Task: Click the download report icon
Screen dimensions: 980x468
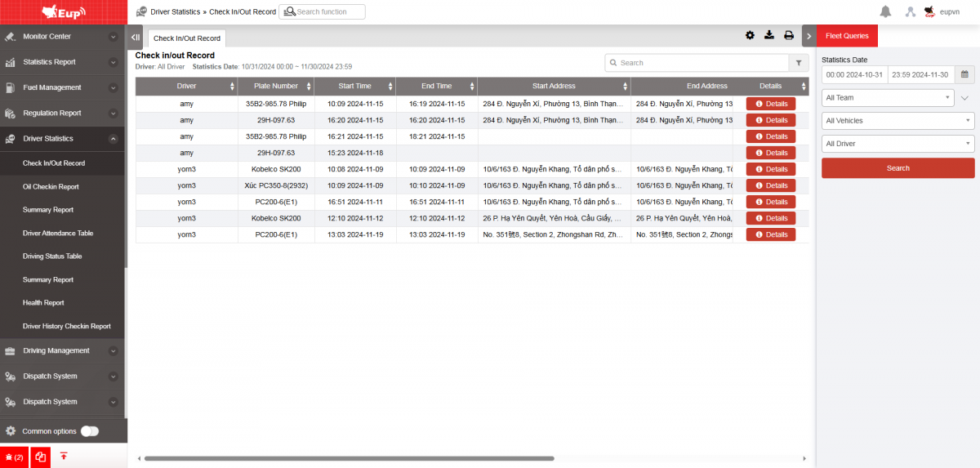Action: 769,35
